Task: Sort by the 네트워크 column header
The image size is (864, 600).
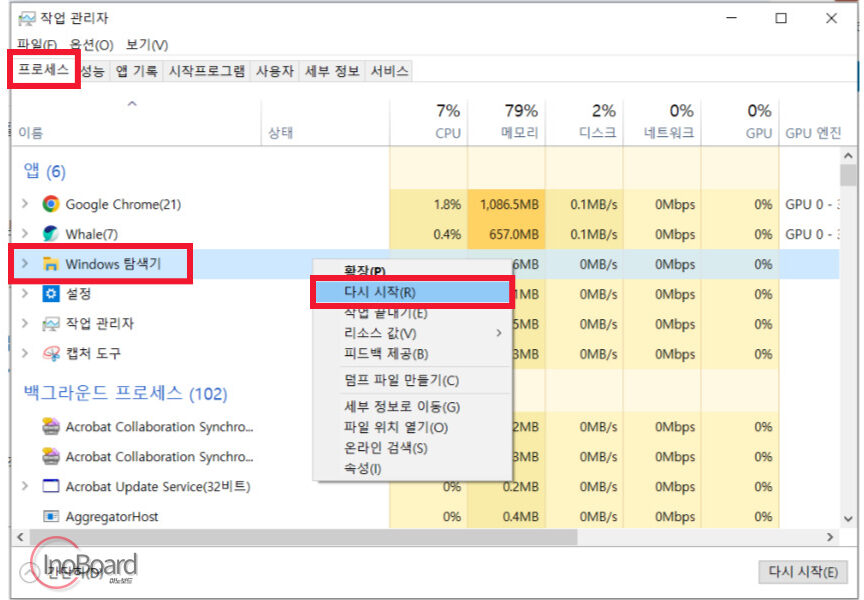Action: (662, 122)
